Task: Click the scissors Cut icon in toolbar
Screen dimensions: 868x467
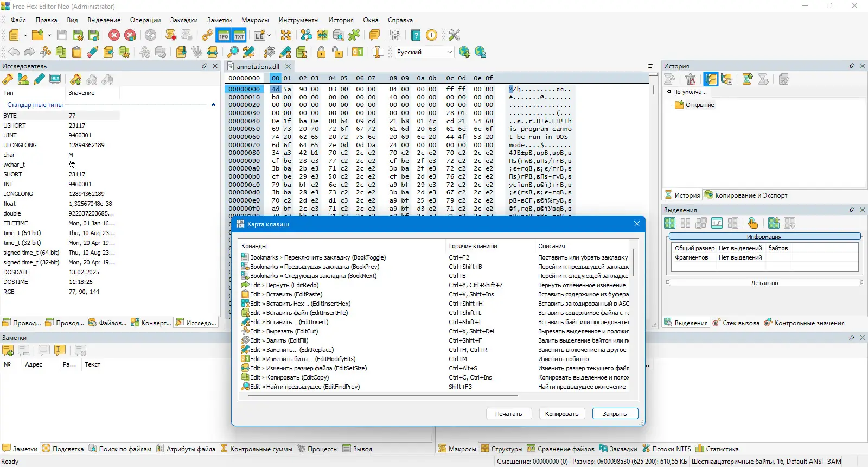Action: click(x=46, y=52)
